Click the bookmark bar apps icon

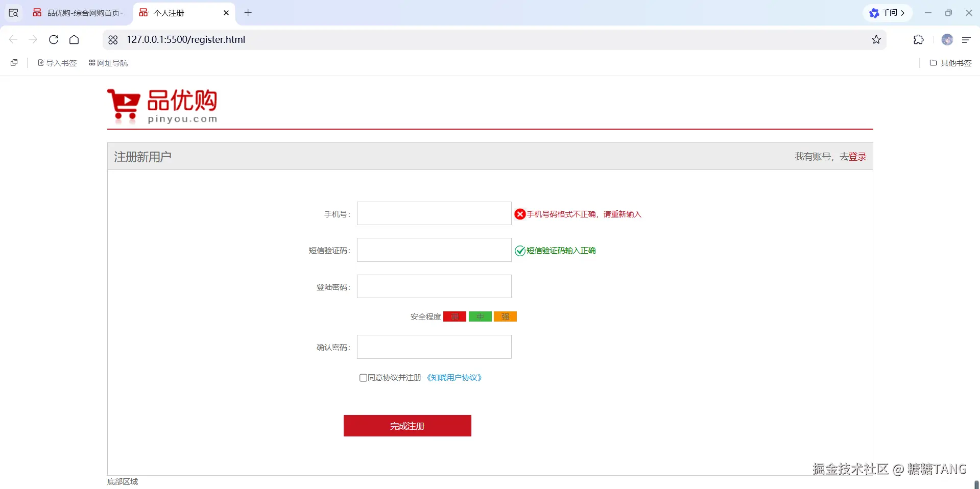(14, 63)
